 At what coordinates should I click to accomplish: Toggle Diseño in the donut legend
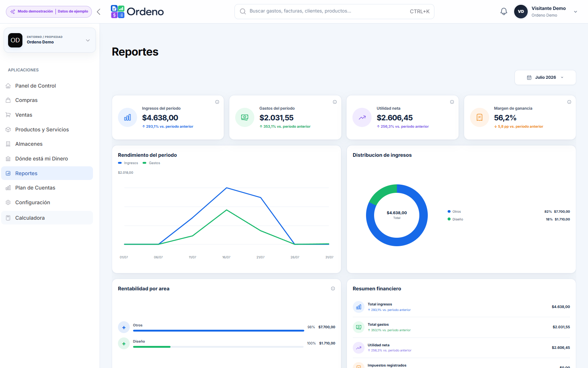tap(455, 219)
